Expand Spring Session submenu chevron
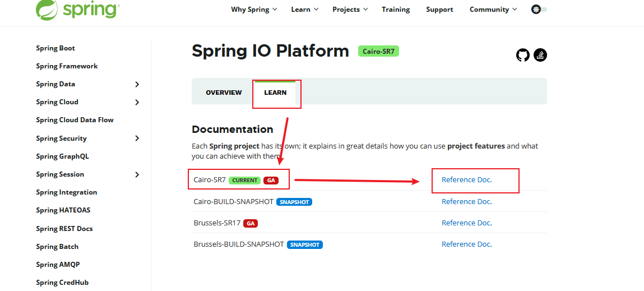 coord(137,175)
